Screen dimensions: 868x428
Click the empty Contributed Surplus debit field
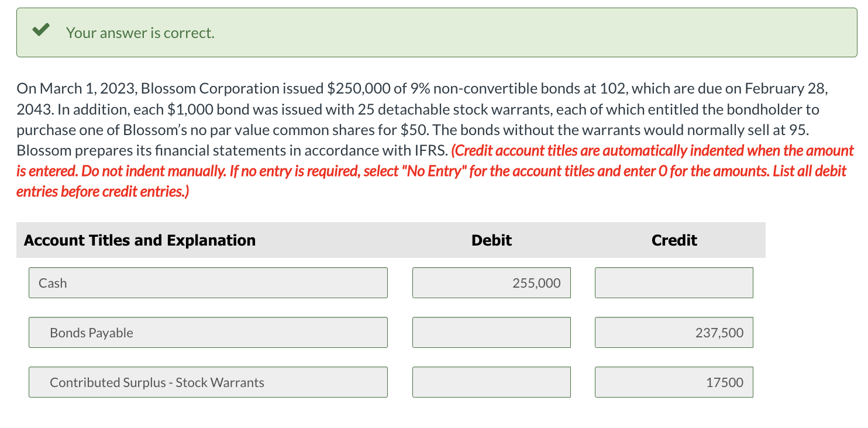(491, 382)
